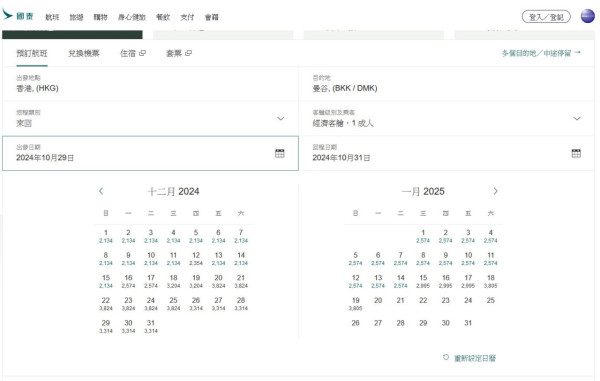Click the external link icon beside 套票
This screenshot has width=600, height=381.
point(188,53)
